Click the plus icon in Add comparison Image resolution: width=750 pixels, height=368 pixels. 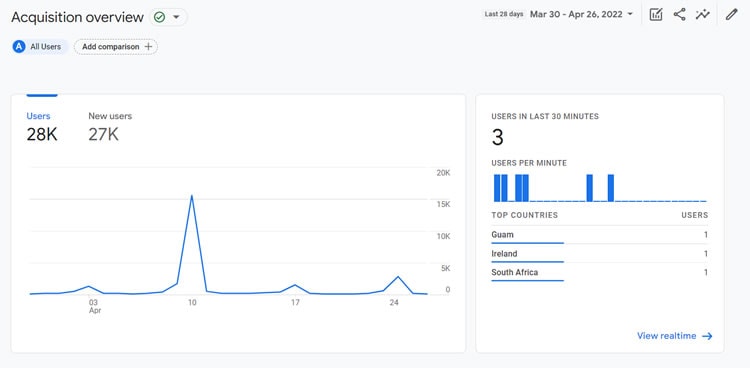pyautogui.click(x=148, y=47)
